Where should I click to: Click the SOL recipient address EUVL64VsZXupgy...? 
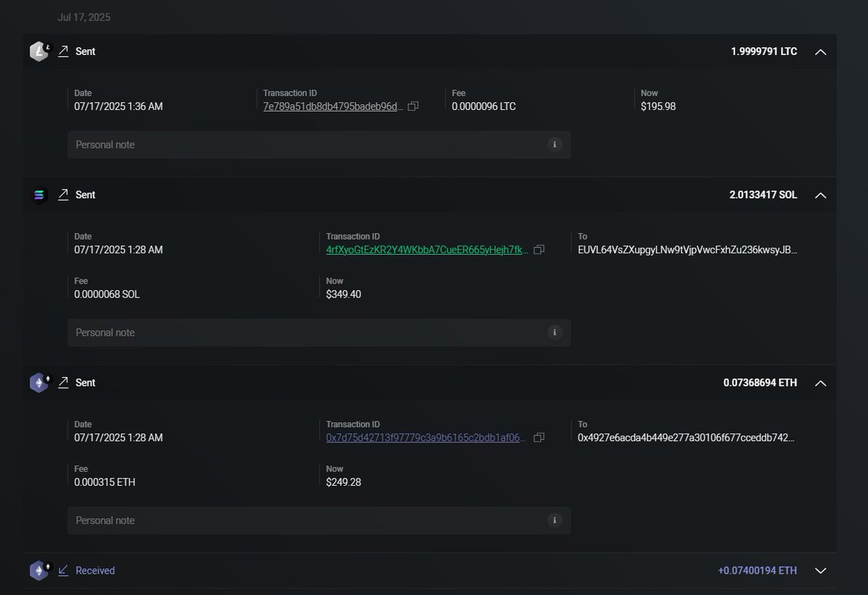click(688, 250)
